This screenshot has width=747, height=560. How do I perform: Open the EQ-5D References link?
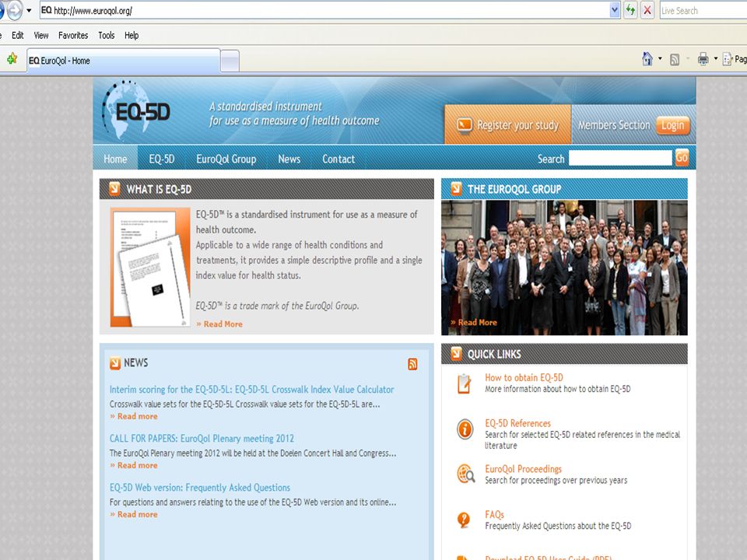[517, 423]
